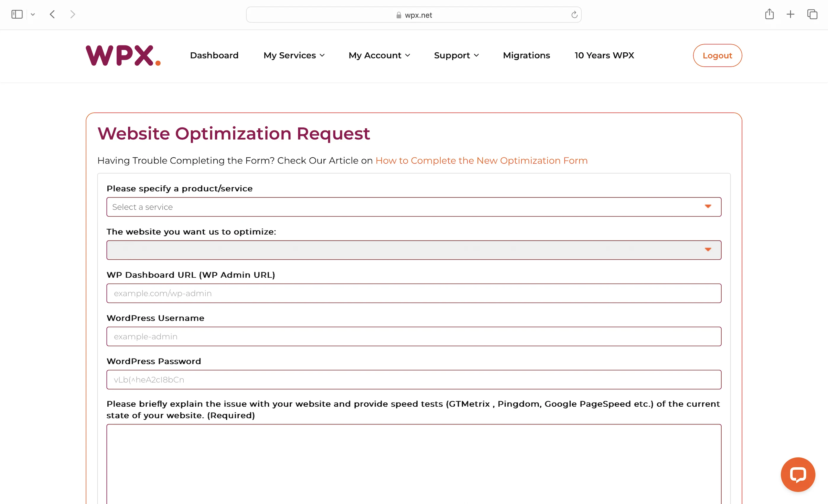The image size is (828, 504).
Task: Click into the WordPress Username field
Action: pos(414,336)
